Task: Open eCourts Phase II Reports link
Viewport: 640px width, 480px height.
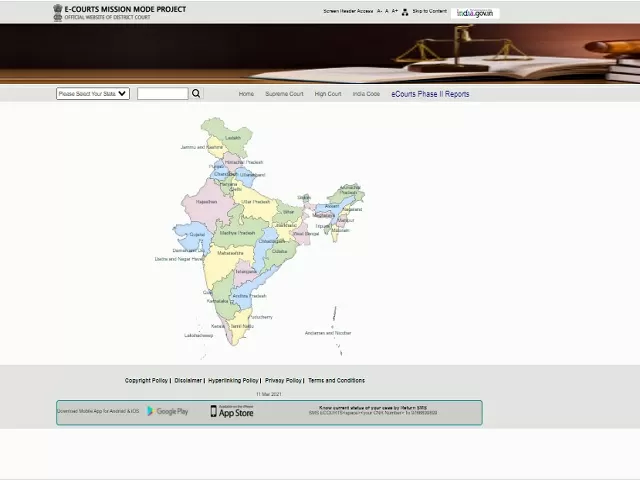Action: [x=430, y=94]
